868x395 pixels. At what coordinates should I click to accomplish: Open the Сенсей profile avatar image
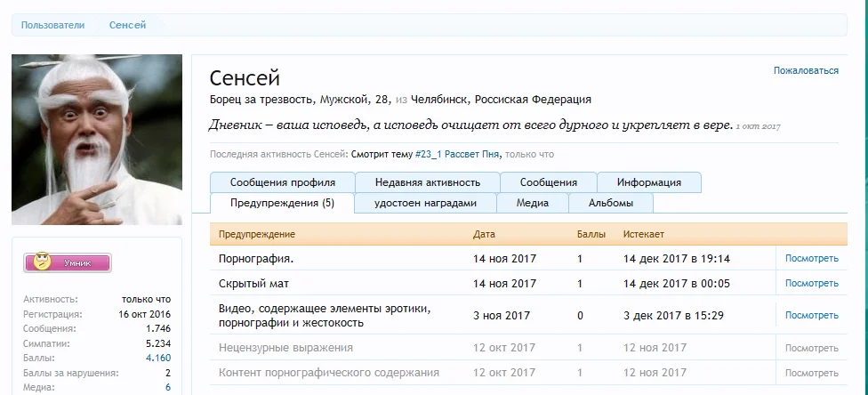(96, 140)
